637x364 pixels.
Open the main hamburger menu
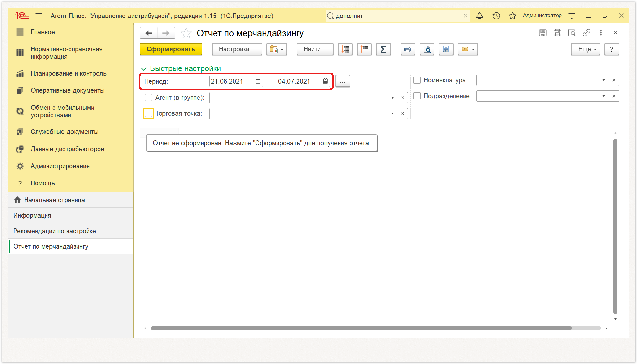[39, 16]
